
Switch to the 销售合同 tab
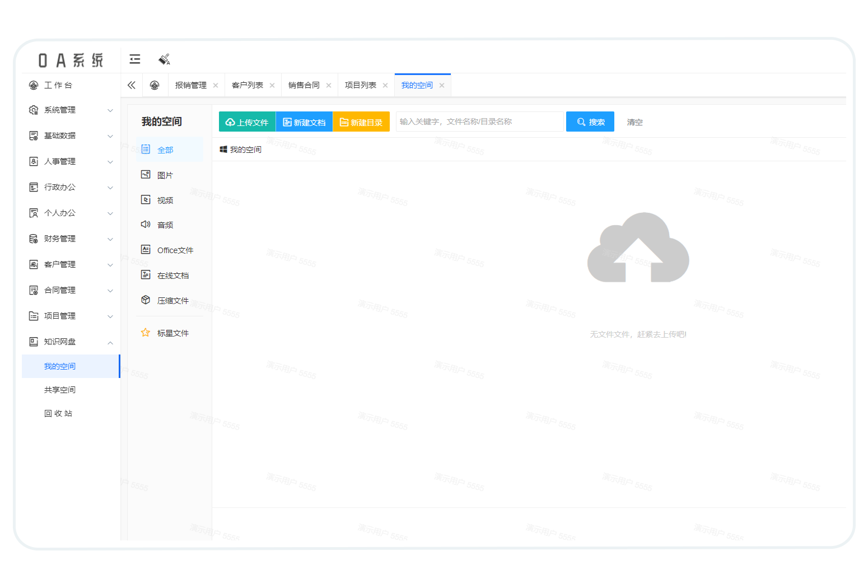click(304, 85)
